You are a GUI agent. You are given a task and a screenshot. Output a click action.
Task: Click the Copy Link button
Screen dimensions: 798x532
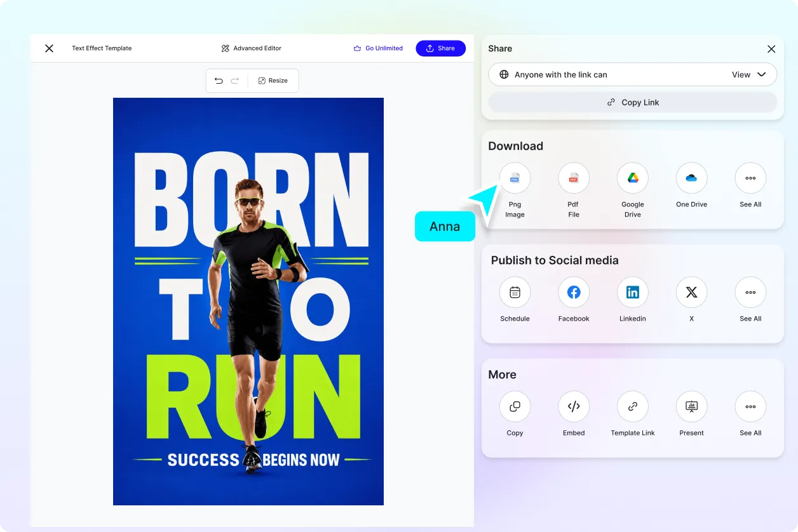(x=633, y=102)
